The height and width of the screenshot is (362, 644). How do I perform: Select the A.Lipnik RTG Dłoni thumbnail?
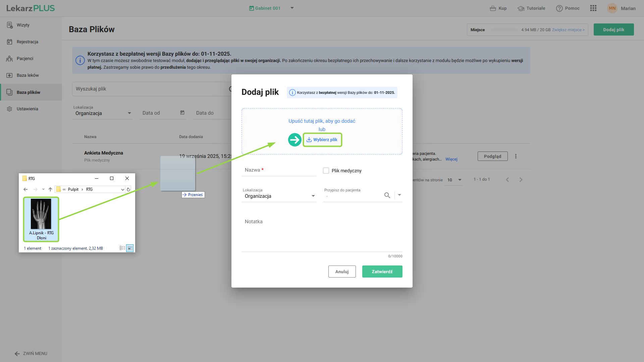pyautogui.click(x=41, y=219)
